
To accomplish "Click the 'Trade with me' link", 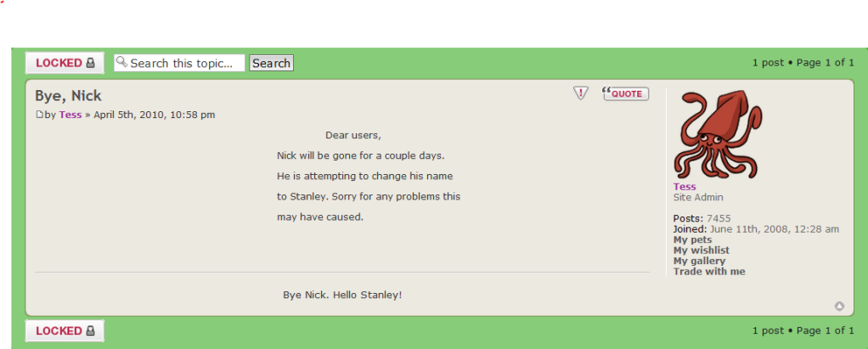I will coord(708,272).
